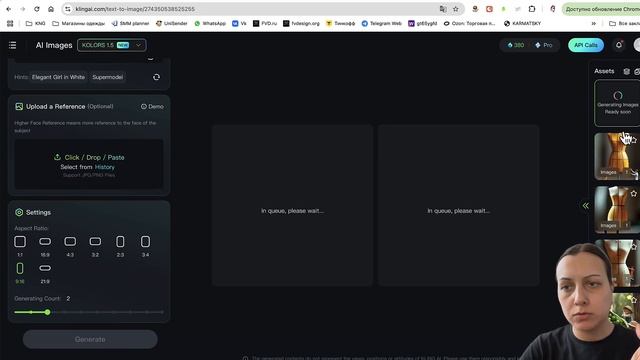This screenshot has width=640, height=360.
Task: Open the first orange mannequin asset thumbnail
Action: click(x=617, y=156)
